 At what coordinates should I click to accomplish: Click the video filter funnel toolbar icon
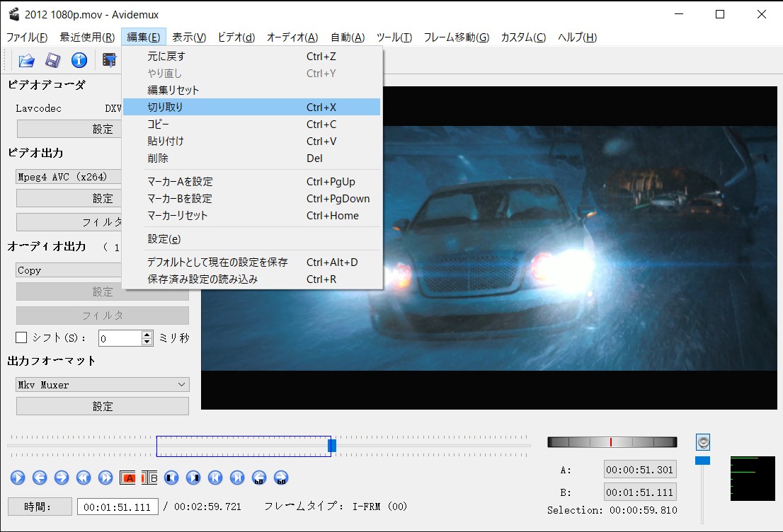pyautogui.click(x=110, y=60)
